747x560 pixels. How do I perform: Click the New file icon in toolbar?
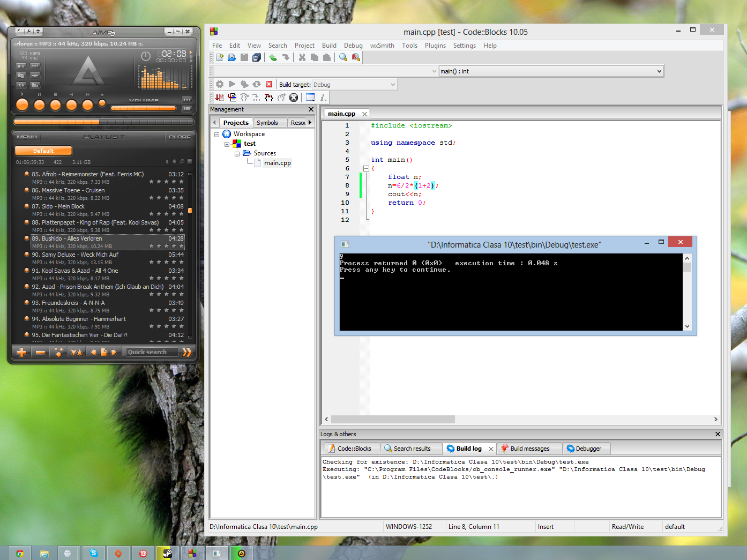220,57
